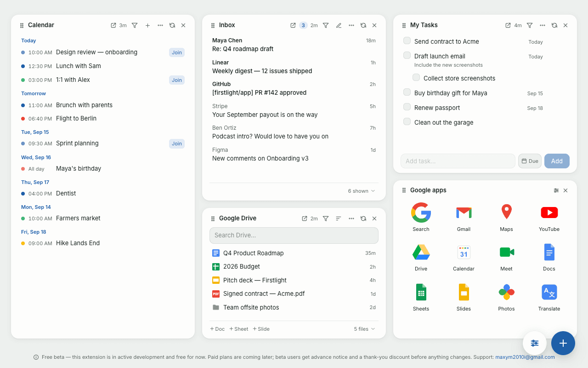Join the Design review onboarding meeting
Screen dimensions: 588x368
(177, 52)
